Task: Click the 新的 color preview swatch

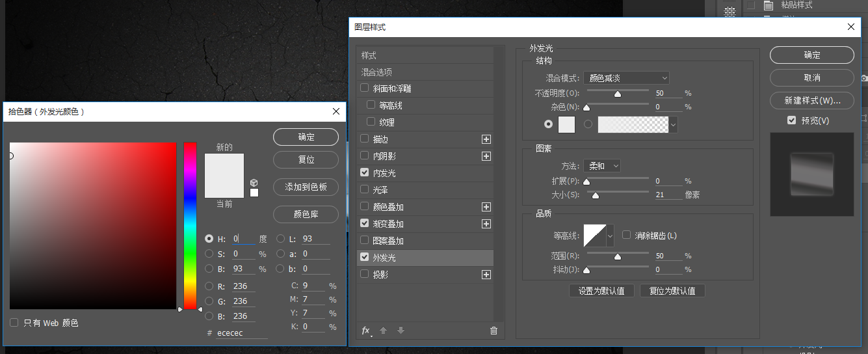Action: pos(224,165)
